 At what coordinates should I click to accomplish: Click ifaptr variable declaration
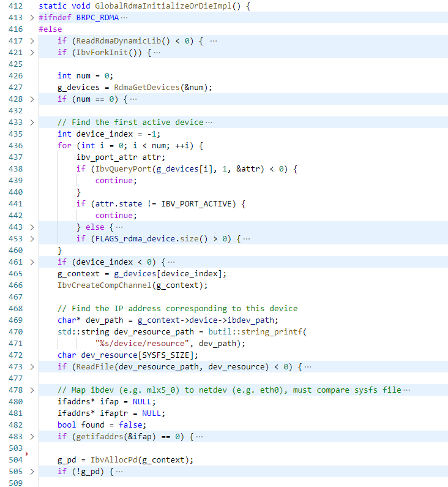[x=114, y=413]
